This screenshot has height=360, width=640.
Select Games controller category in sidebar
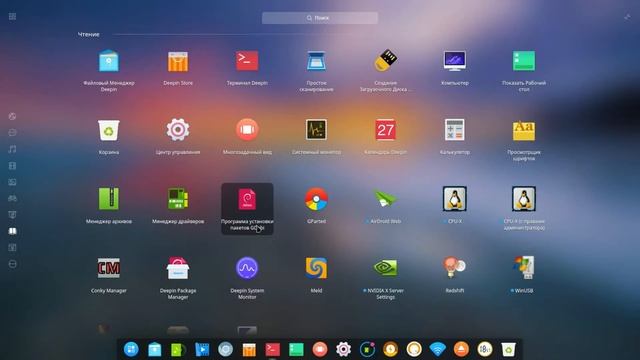click(13, 198)
